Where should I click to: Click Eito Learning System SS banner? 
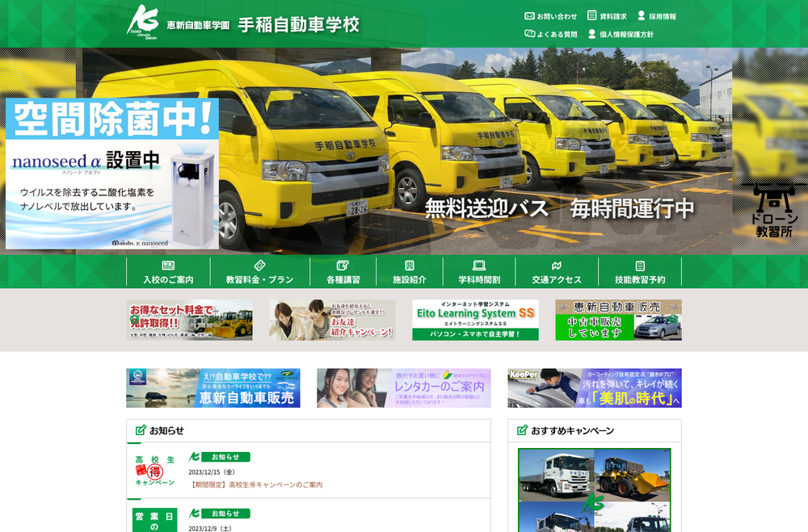[476, 320]
